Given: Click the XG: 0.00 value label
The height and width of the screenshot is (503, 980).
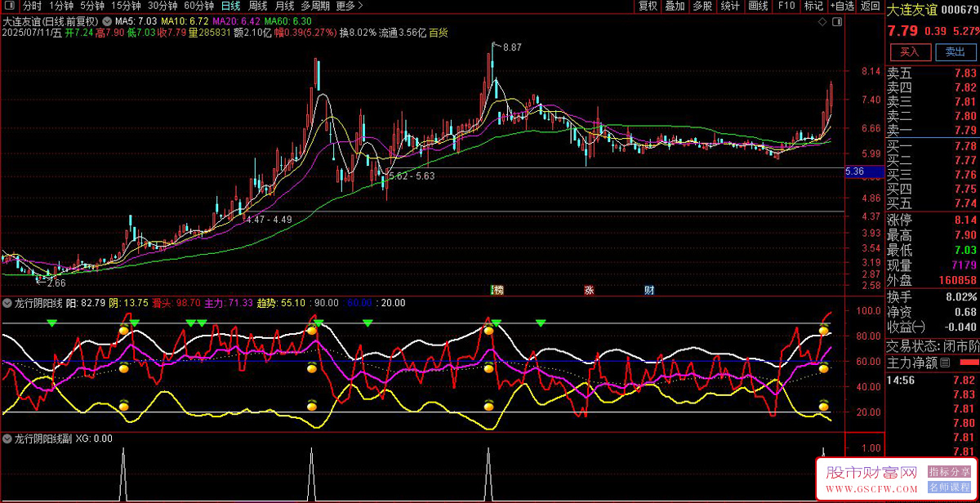Looking at the screenshot, I should [94, 438].
